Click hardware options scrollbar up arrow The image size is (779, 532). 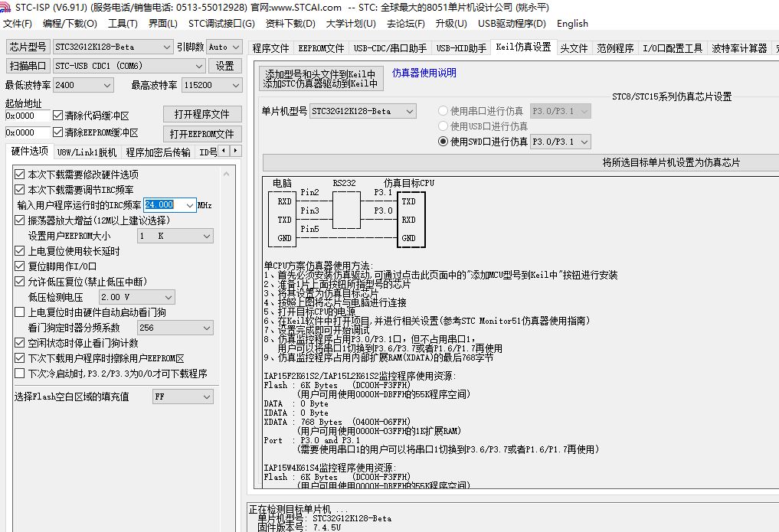tap(227, 174)
